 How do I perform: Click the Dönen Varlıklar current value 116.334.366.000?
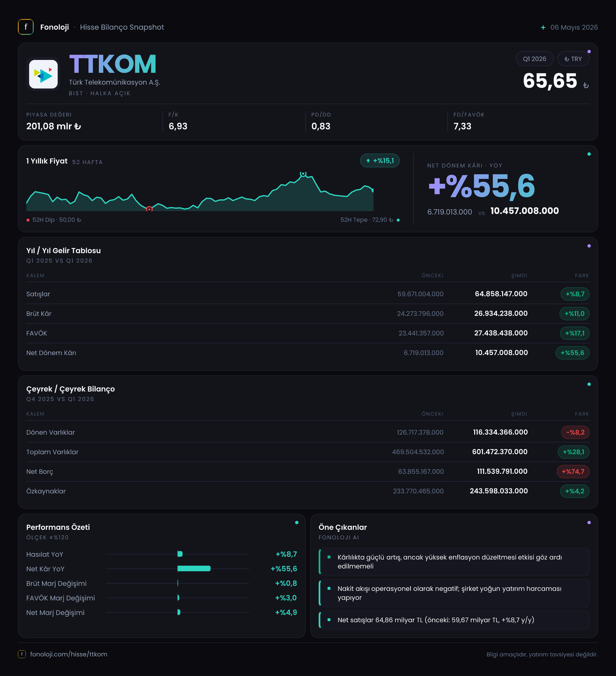point(500,432)
